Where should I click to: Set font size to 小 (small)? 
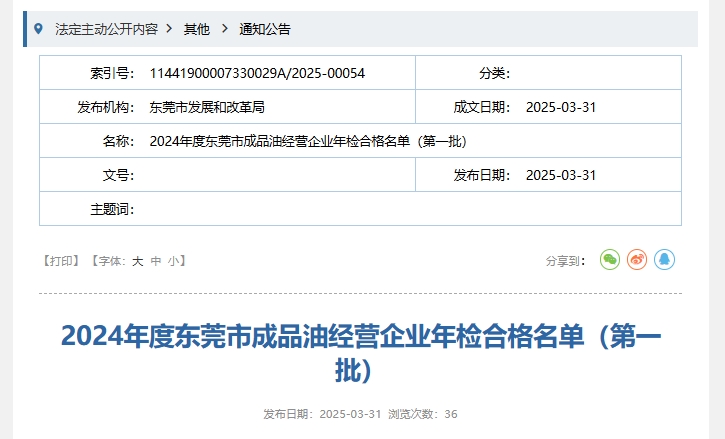click(x=173, y=261)
